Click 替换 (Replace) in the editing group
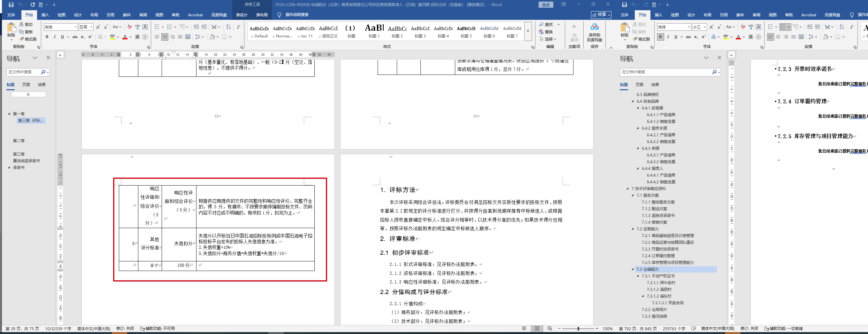868x334 pixels. [546, 32]
